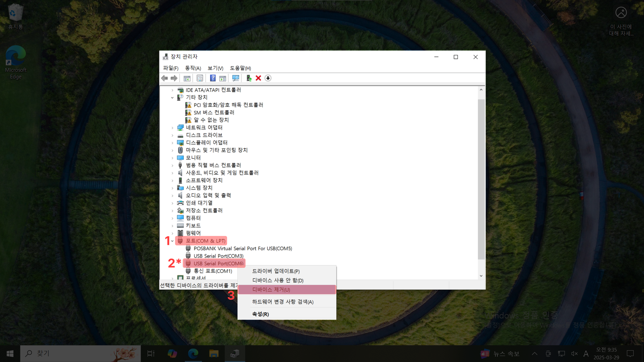Click the network tray icon
This screenshot has width=644, height=362.
point(561,354)
